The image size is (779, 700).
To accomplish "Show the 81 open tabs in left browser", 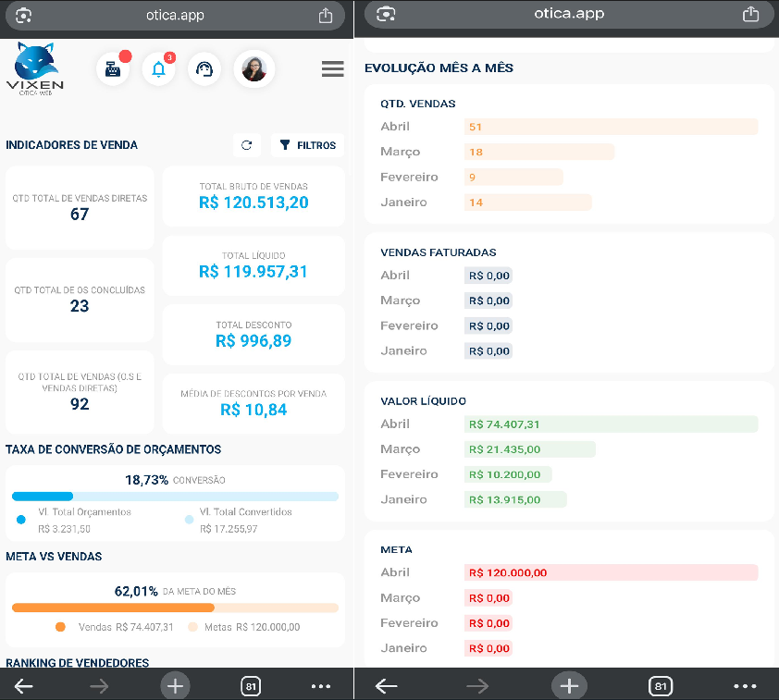I will click(250, 686).
